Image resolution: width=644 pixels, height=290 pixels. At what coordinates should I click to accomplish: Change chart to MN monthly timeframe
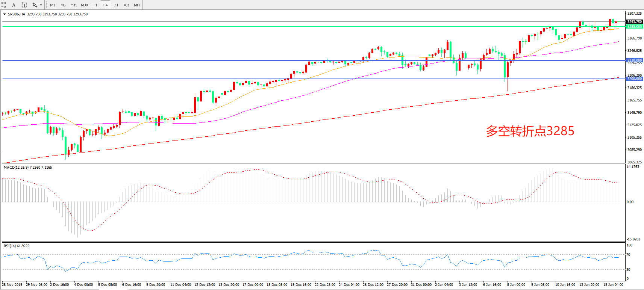coord(137,5)
